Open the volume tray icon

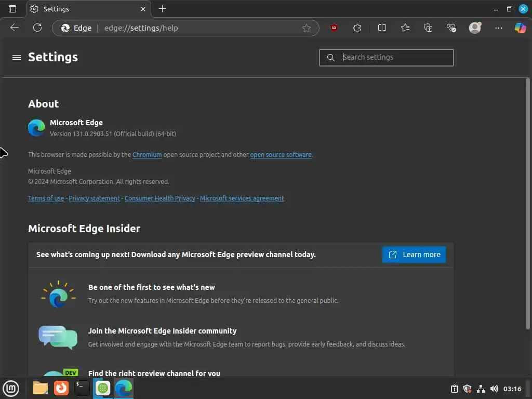(495, 389)
